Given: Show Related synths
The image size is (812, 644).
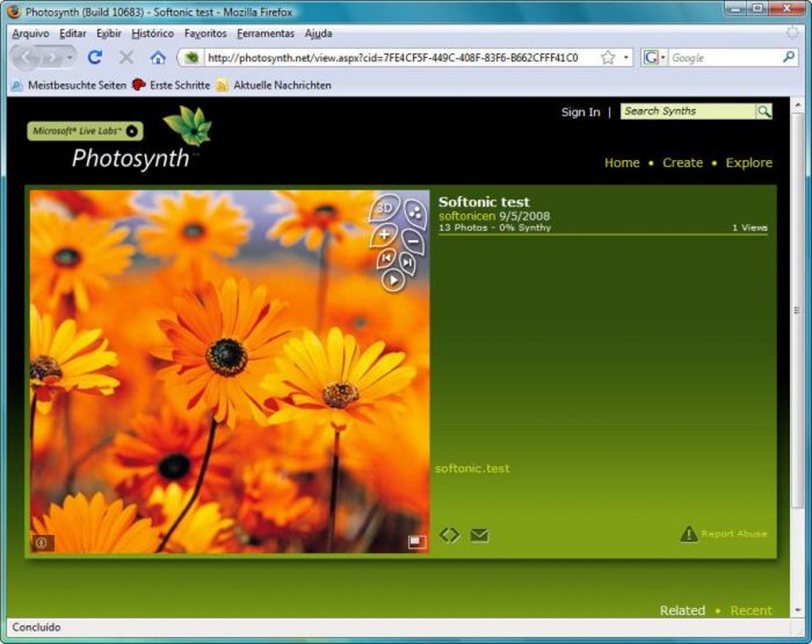Looking at the screenshot, I should [682, 611].
